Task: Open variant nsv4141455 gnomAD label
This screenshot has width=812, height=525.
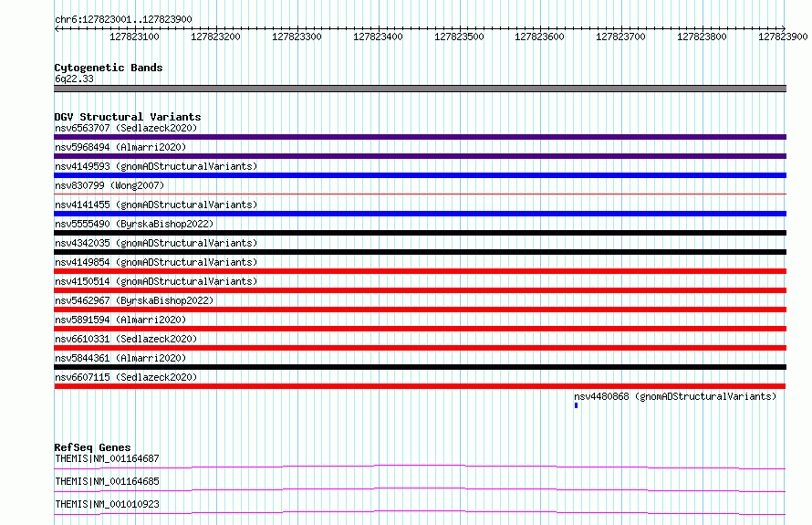Action: (156, 205)
